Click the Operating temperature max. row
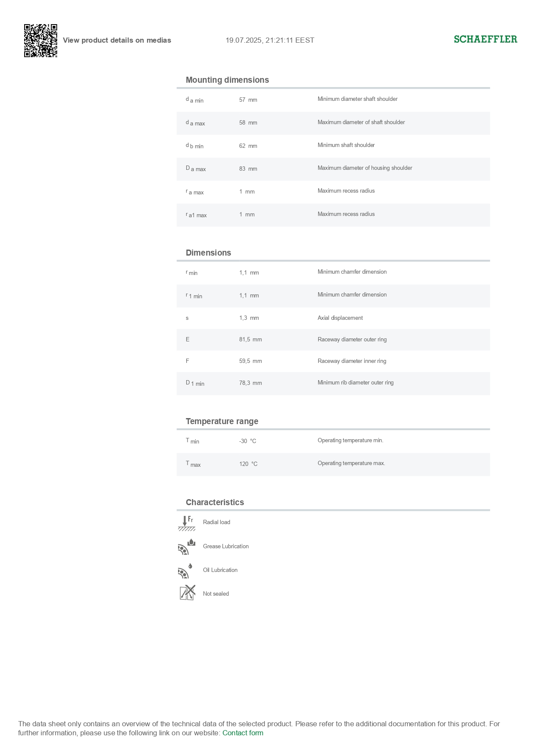 coord(333,464)
